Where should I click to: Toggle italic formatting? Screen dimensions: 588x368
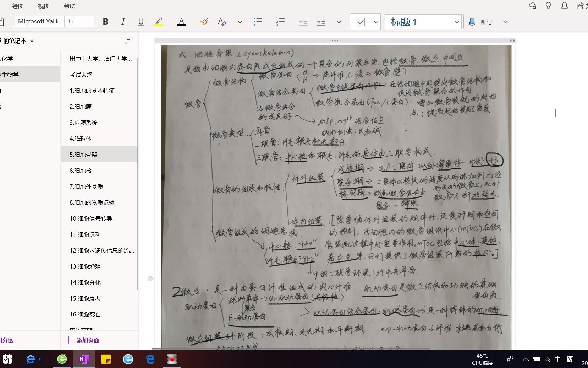coord(123,22)
